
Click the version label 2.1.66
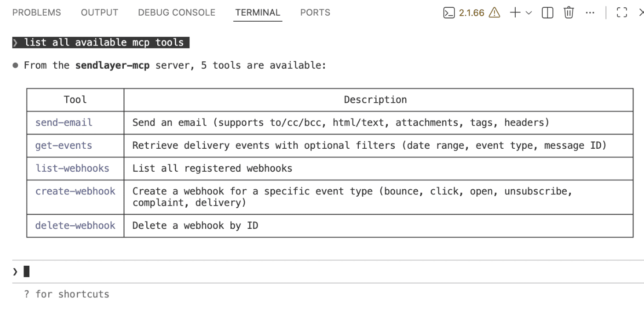[471, 12]
